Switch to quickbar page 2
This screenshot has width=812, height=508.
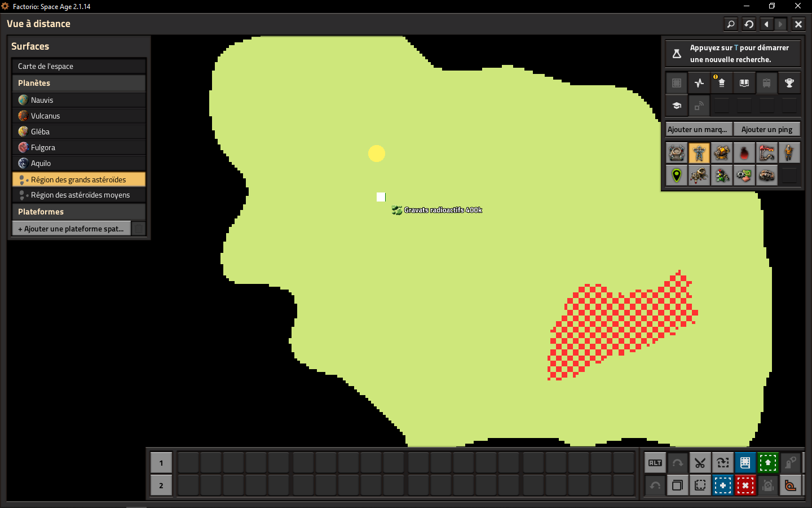pyautogui.click(x=161, y=485)
